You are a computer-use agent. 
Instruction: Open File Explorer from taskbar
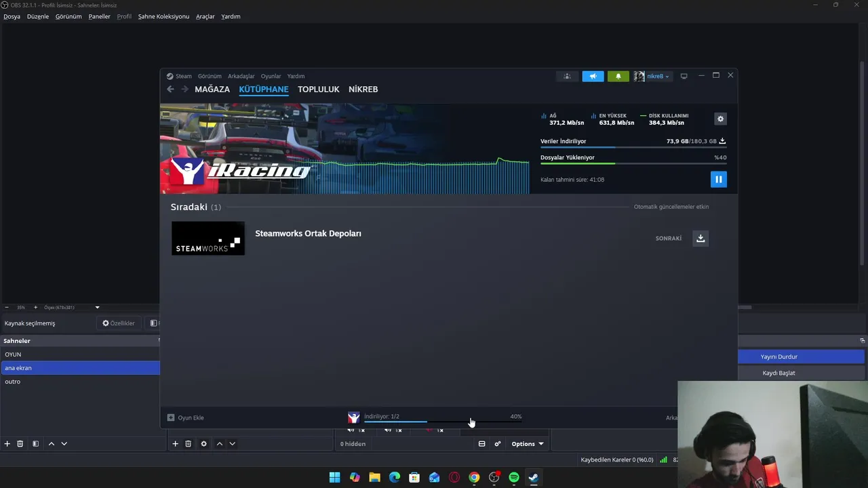coord(374,477)
